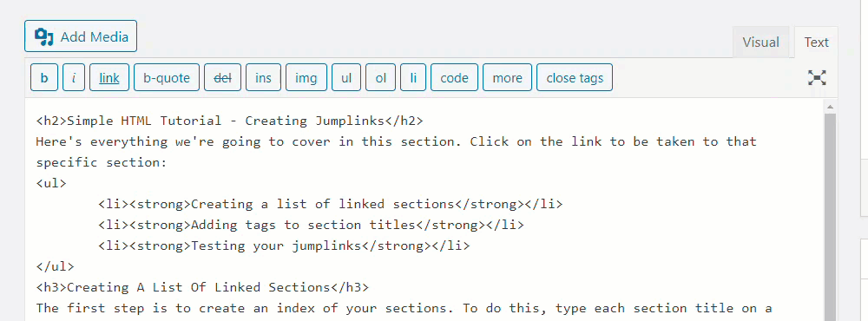Insert deleted text tag with del
868x321 pixels.
(x=222, y=77)
